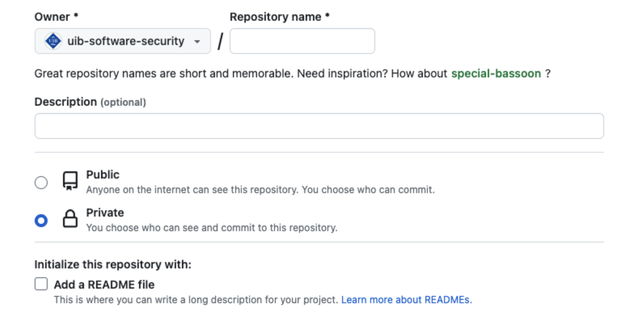
Task: Open the Learn more about READMEs link
Action: [406, 300]
